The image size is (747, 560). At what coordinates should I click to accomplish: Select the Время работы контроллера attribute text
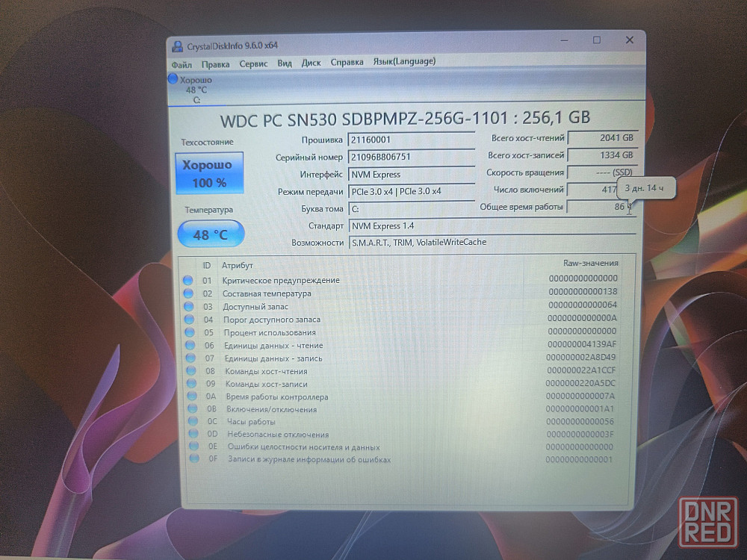(x=277, y=396)
